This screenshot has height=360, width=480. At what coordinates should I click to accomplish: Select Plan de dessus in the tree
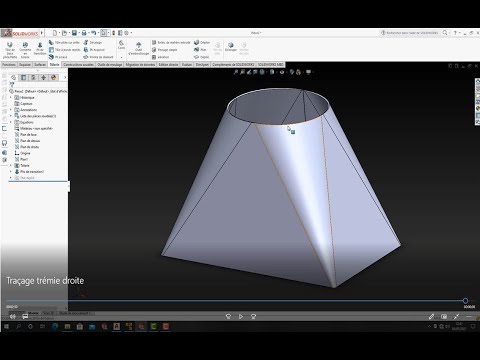[27, 141]
